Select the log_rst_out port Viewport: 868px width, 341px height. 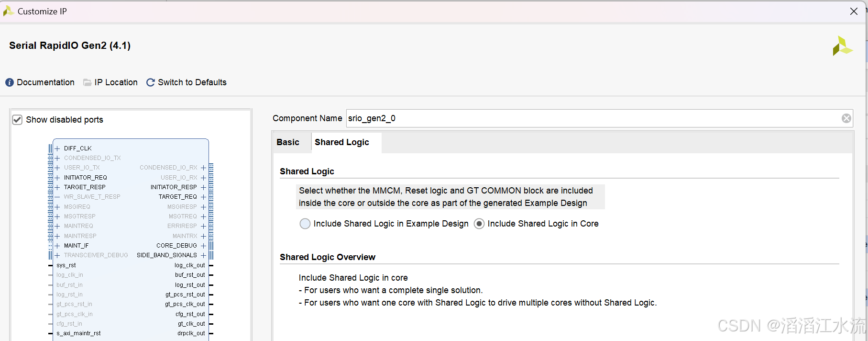point(190,285)
